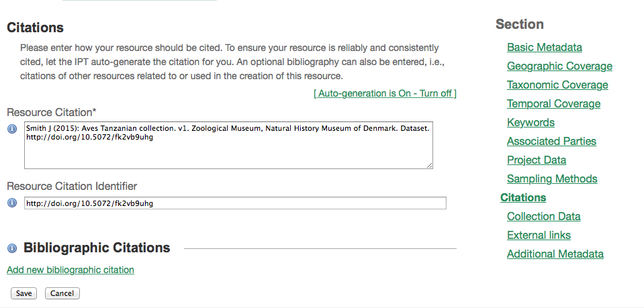The image size is (644, 308).
Task: Navigate to Taxonomic Coverage section
Action: (x=557, y=85)
